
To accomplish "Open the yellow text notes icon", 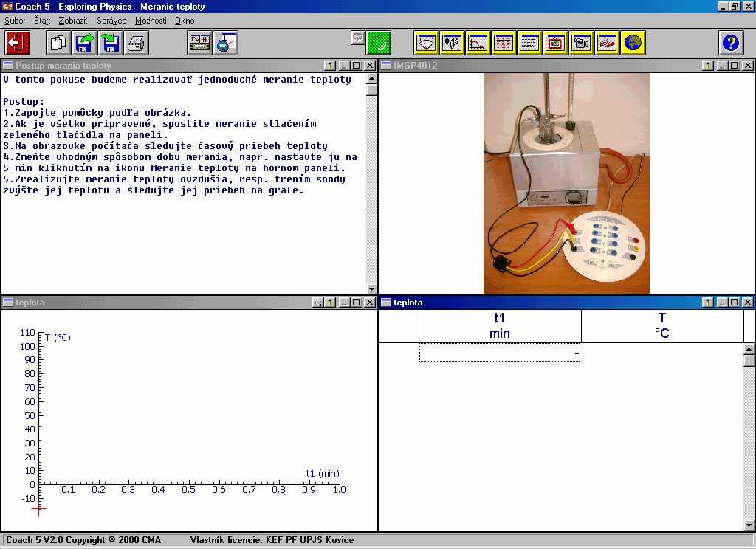I will [529, 43].
